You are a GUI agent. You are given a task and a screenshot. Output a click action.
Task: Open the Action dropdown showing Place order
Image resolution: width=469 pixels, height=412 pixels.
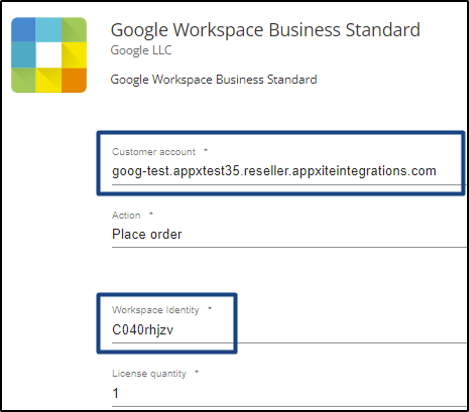(x=289, y=234)
